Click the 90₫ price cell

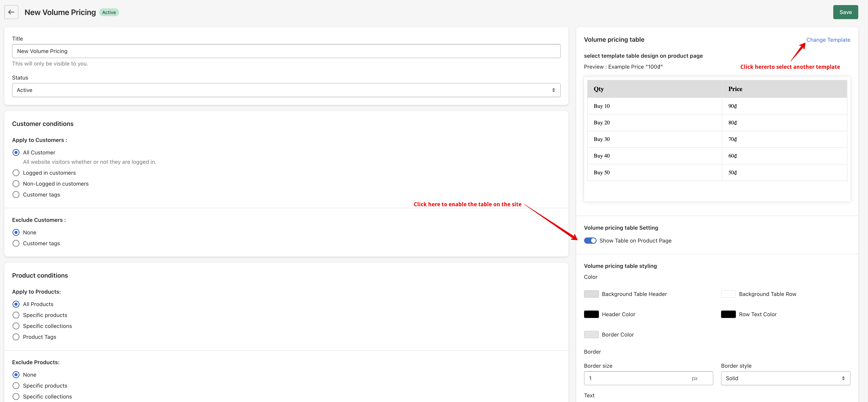click(784, 106)
